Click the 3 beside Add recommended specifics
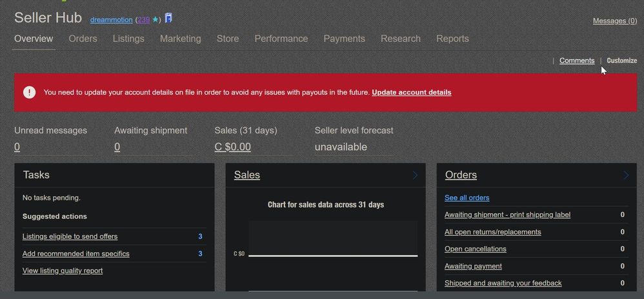The width and height of the screenshot is (644, 299). 200,254
